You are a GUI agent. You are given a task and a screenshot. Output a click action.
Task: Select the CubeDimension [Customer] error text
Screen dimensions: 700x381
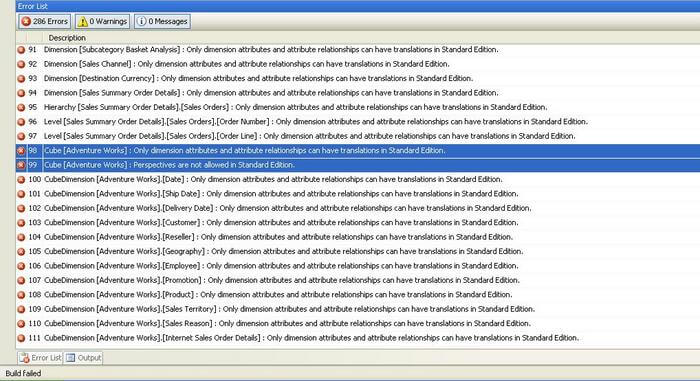click(x=281, y=222)
